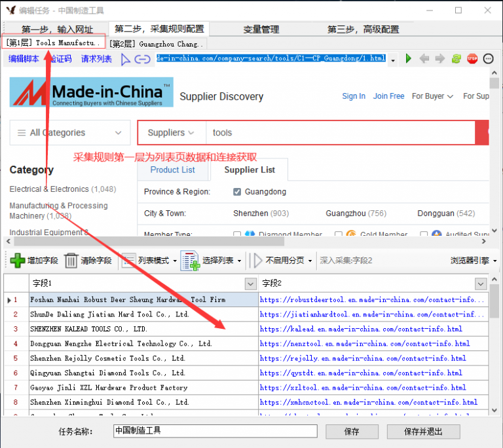The height and width of the screenshot is (448, 503).
Task: Click Manufacturing & Processing Machinery category
Action: (58, 211)
